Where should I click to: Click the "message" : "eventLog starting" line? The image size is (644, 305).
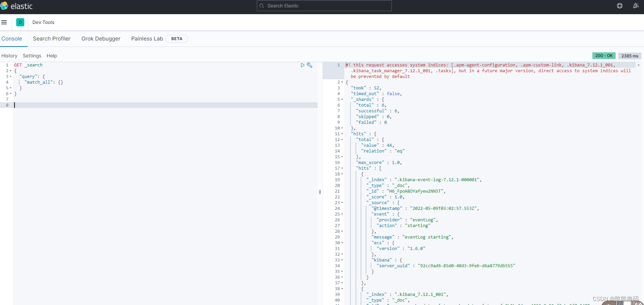pos(412,237)
